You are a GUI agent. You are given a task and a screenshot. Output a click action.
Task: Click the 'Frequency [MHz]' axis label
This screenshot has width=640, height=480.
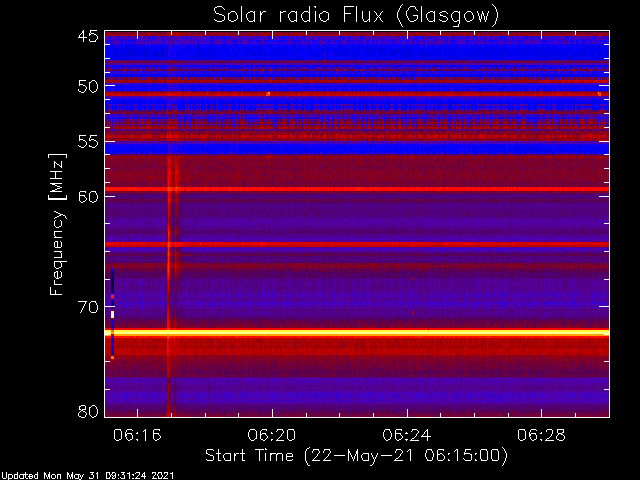57,224
